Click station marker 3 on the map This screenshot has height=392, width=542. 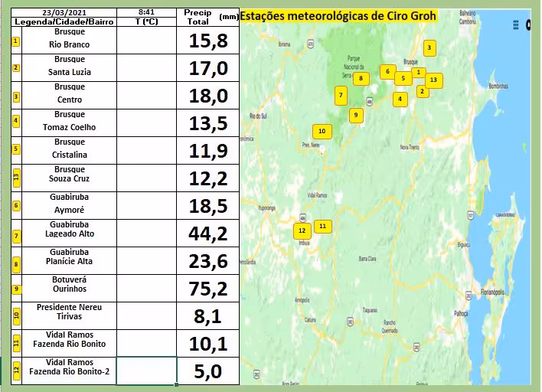tap(429, 48)
